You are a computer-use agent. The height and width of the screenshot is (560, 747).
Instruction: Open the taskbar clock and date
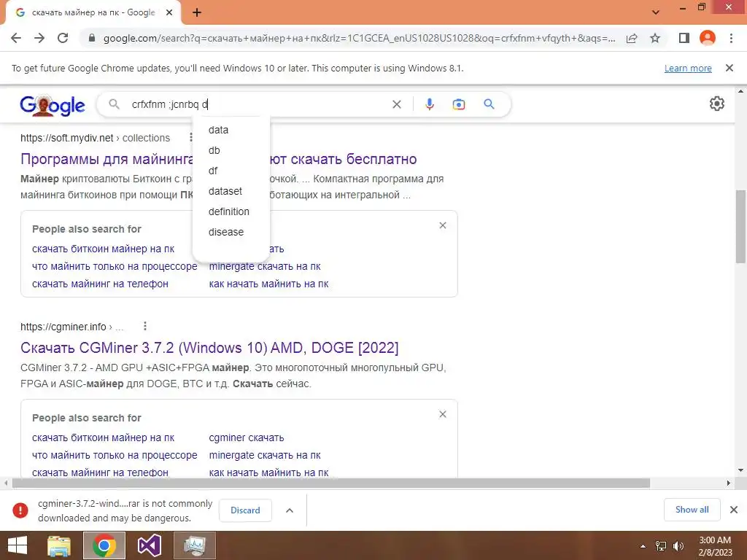coord(715,546)
